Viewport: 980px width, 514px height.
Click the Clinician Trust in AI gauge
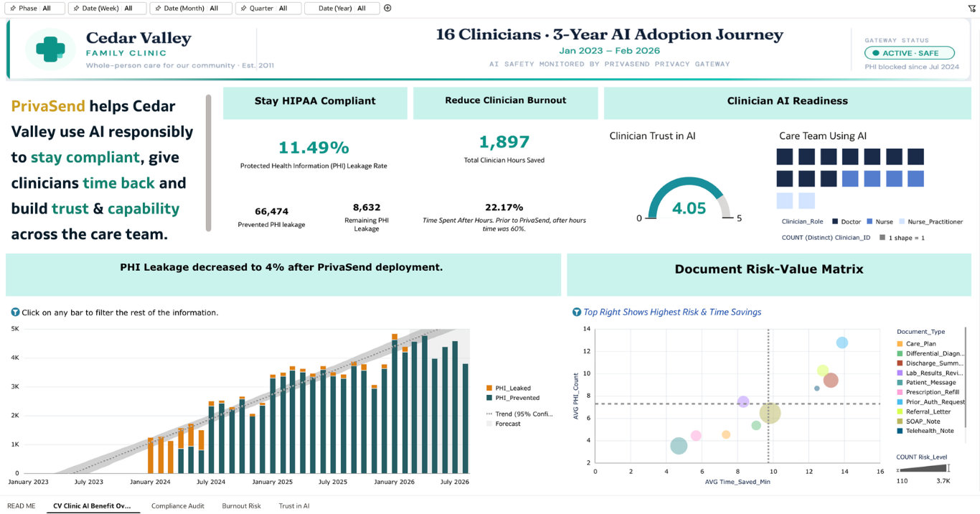pyautogui.click(x=689, y=198)
